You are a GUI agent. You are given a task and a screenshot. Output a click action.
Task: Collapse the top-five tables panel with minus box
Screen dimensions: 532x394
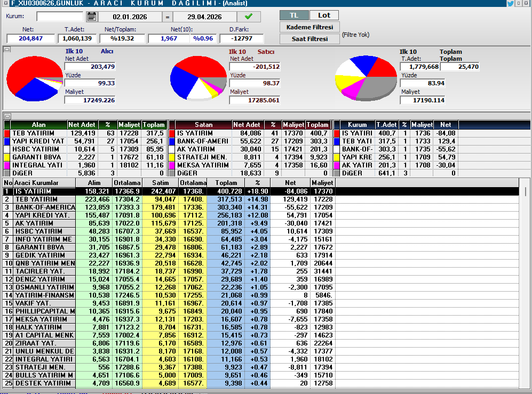7,116
